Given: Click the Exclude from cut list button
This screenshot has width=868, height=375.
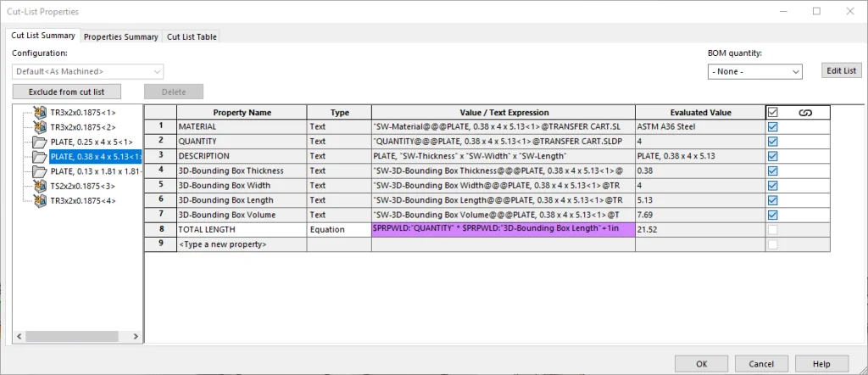Looking at the screenshot, I should click(66, 92).
